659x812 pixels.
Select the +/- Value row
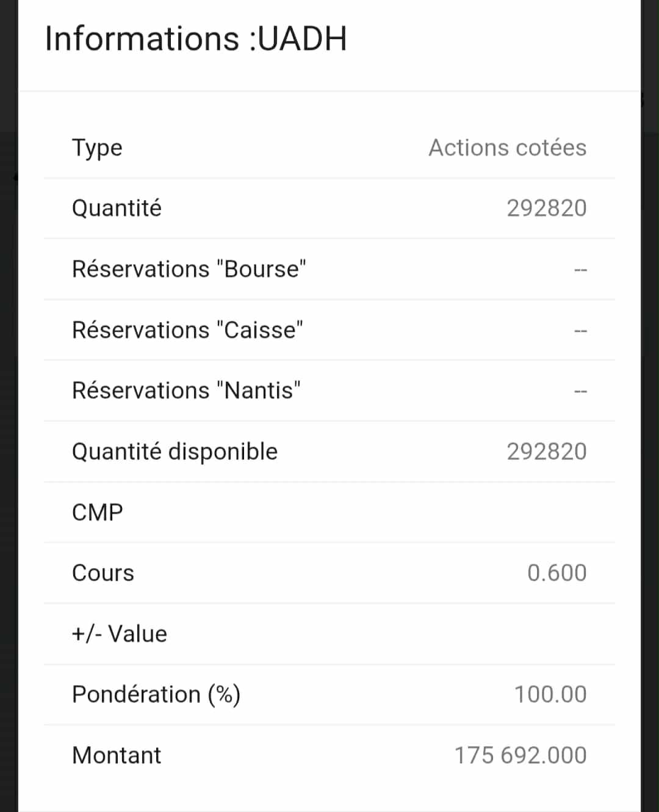click(x=329, y=634)
